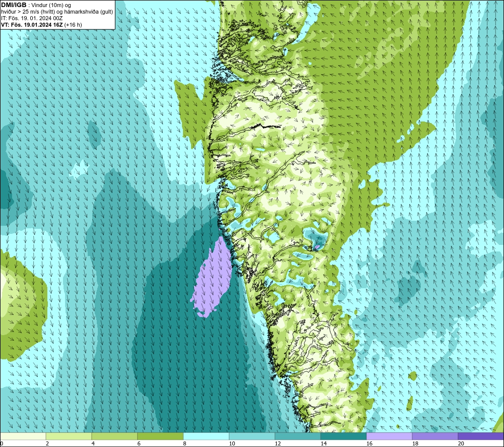Click the 'IT: Fös. 19. 01. 2024 00Z' line
Image resolution: width=504 pixels, height=447 pixels.
tap(32, 18)
